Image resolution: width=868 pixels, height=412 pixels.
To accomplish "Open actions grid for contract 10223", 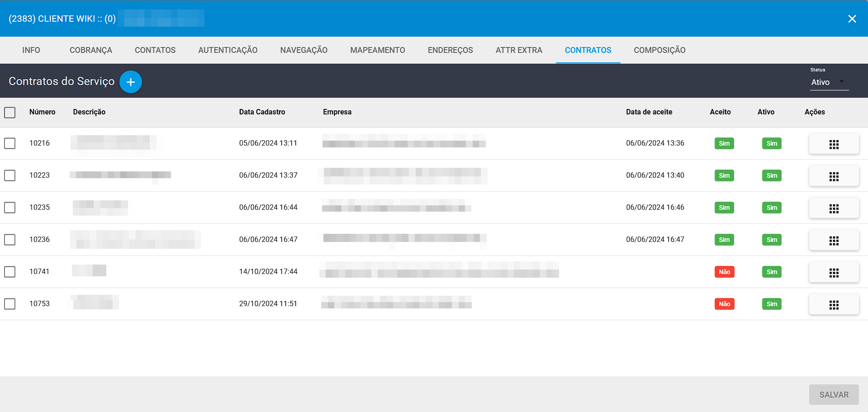I will tap(834, 176).
